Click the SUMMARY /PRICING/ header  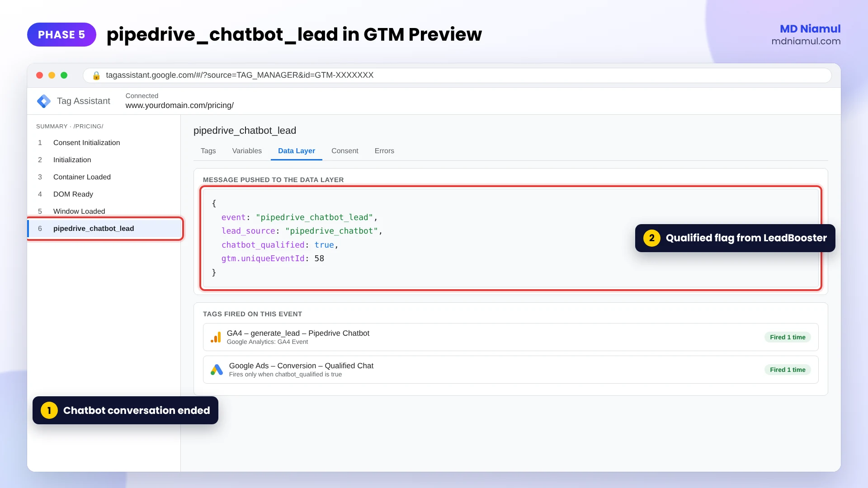pyautogui.click(x=70, y=127)
